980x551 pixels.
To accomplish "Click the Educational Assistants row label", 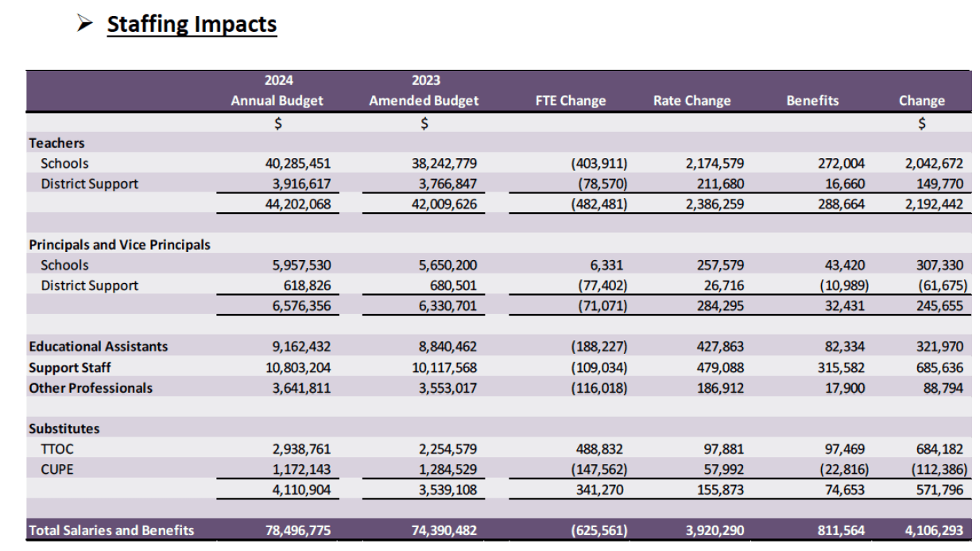I will (99, 347).
